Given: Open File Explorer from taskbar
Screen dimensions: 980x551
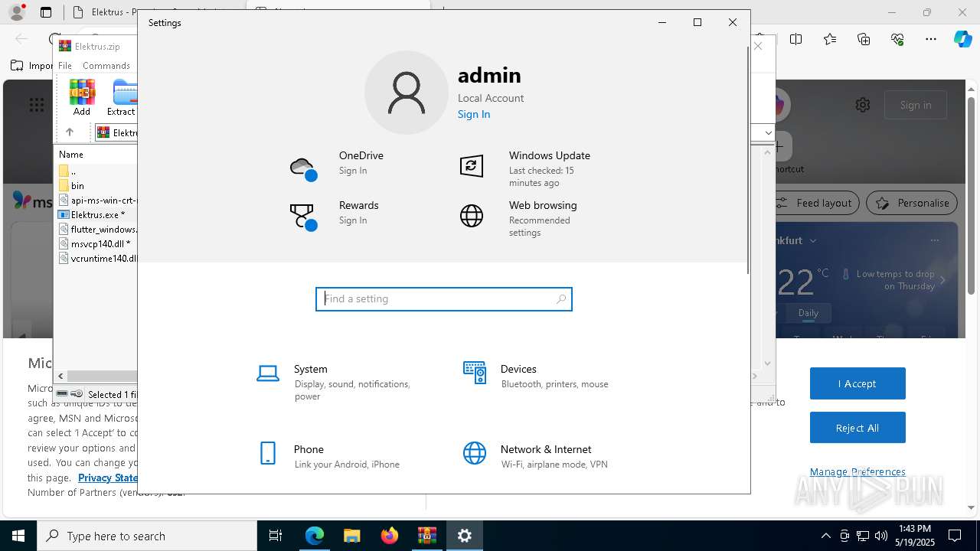Looking at the screenshot, I should (351, 536).
